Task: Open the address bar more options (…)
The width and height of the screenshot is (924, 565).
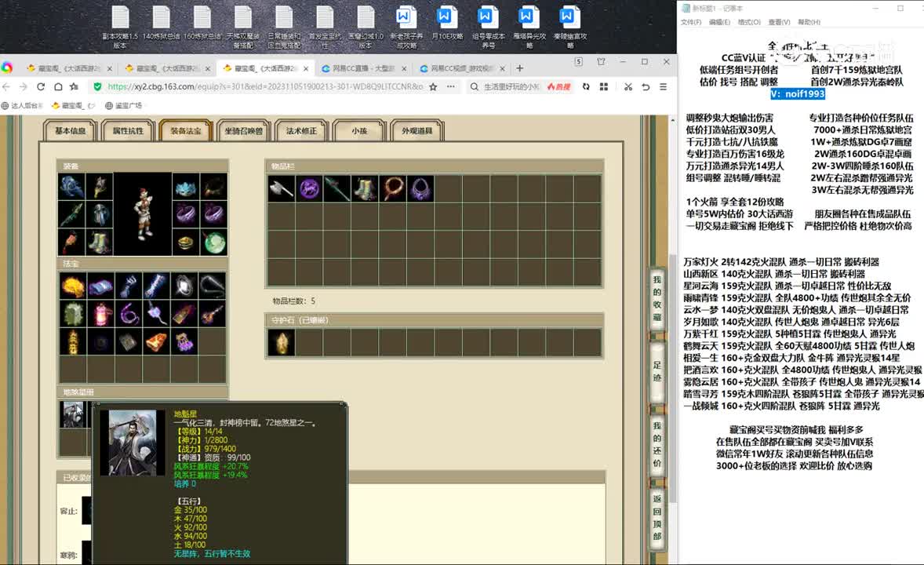Action: [451, 86]
